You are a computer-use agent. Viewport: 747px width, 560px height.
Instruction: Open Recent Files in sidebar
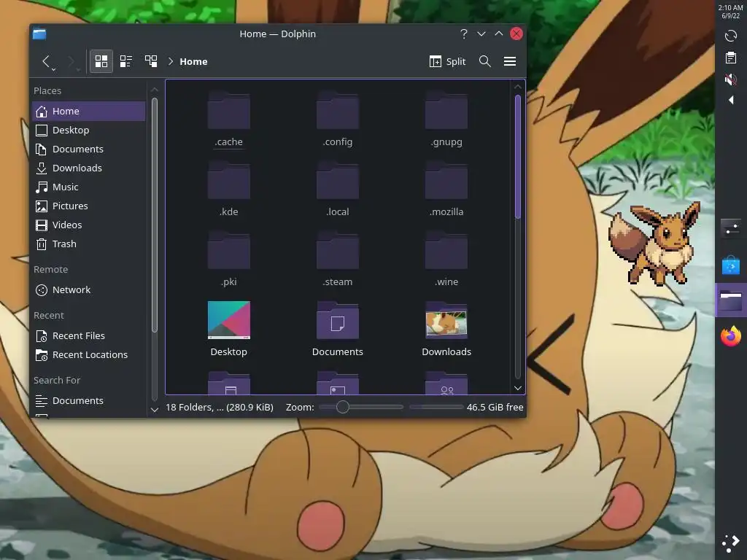[x=88, y=335]
